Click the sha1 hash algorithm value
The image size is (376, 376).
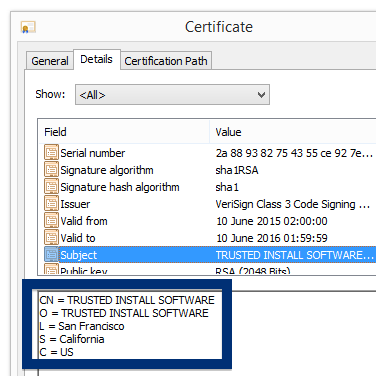click(x=227, y=187)
